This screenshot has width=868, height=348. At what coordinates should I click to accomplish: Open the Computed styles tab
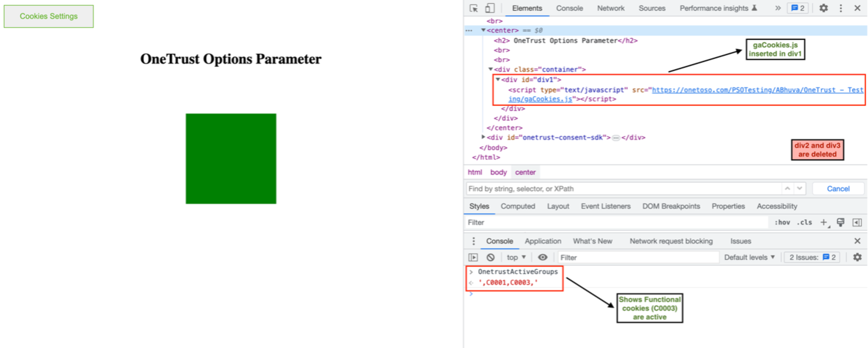pos(518,206)
